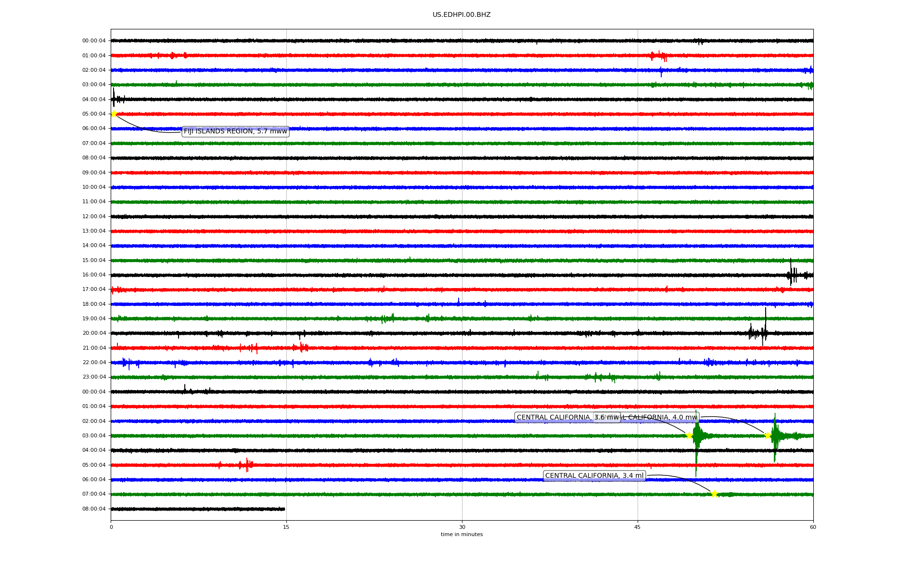Click the Central California 4.0 star marker
The height and width of the screenshot is (578, 924).
768,435
